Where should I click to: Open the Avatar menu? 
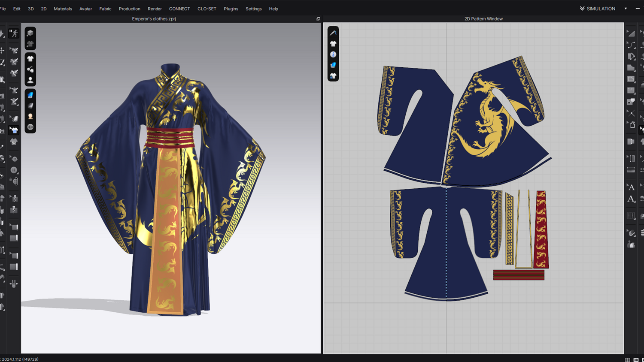pyautogui.click(x=85, y=9)
